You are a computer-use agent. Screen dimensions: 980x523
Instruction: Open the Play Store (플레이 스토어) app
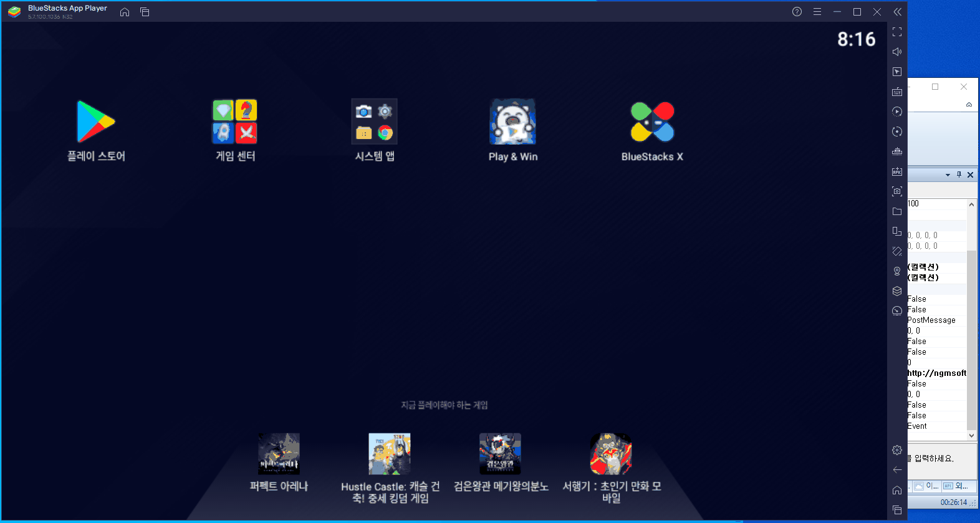(95, 122)
